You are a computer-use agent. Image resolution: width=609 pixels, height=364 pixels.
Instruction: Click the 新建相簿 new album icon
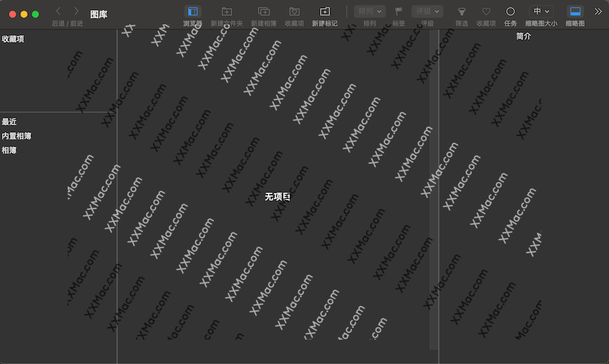pos(264,12)
